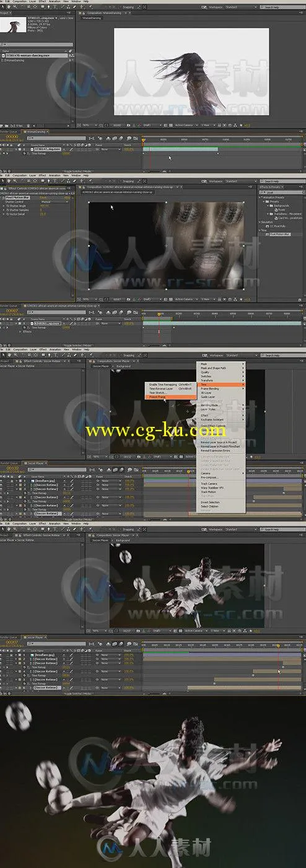Image resolution: width=306 pixels, height=868 pixels.
Task: Expand the Shutter Angle property twirl
Action: coord(2,206)
